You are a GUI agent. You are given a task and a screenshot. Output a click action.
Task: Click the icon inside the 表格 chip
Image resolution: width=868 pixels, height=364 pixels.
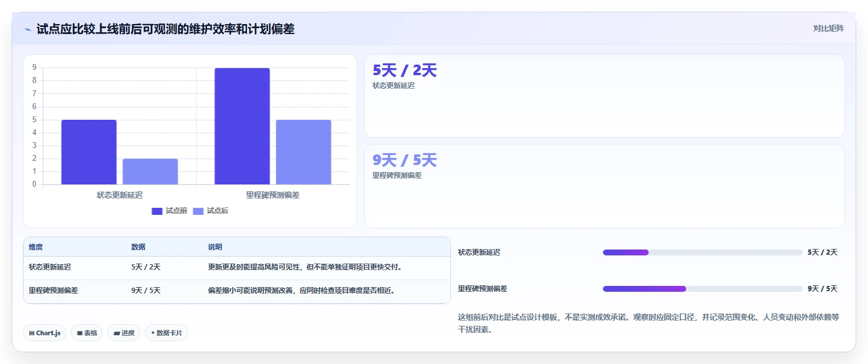(x=80, y=333)
